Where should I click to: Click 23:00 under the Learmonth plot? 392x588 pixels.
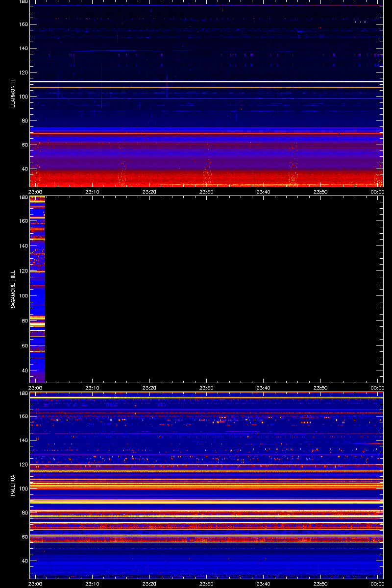[x=35, y=192]
